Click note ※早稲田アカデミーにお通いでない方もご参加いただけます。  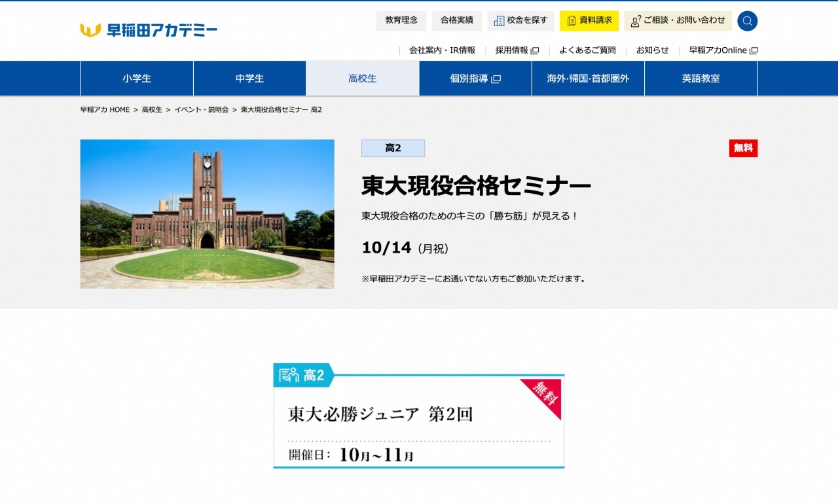[x=475, y=279]
